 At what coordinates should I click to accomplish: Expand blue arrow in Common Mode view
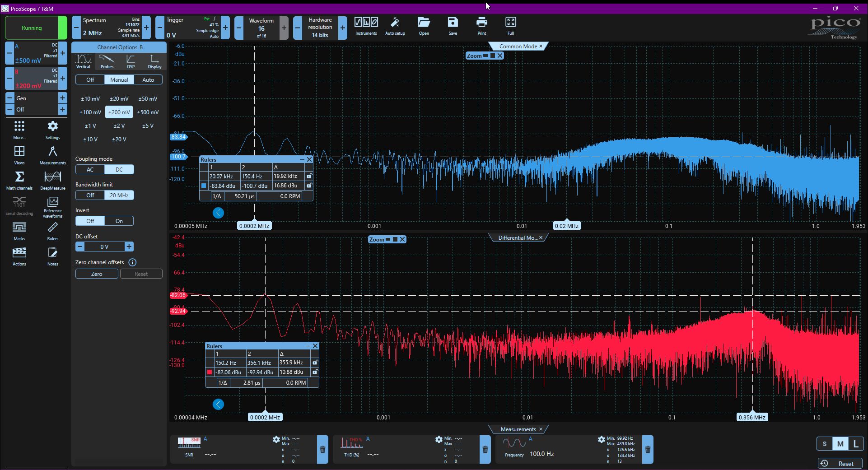click(x=218, y=213)
